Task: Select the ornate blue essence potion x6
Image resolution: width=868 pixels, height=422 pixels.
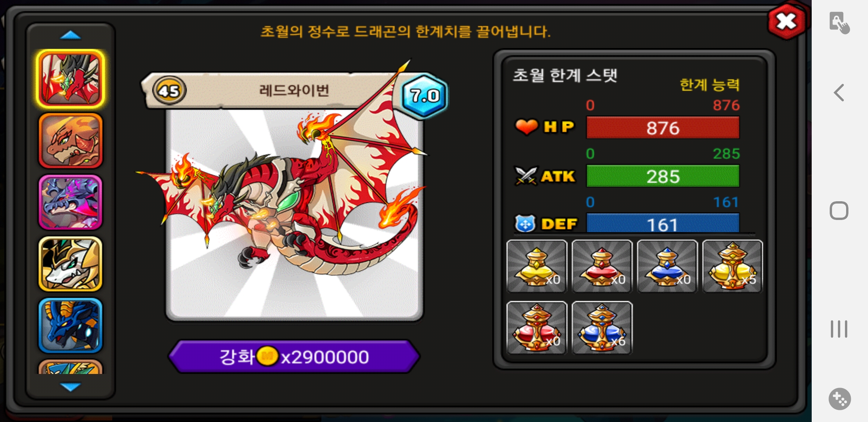Action: (602, 328)
